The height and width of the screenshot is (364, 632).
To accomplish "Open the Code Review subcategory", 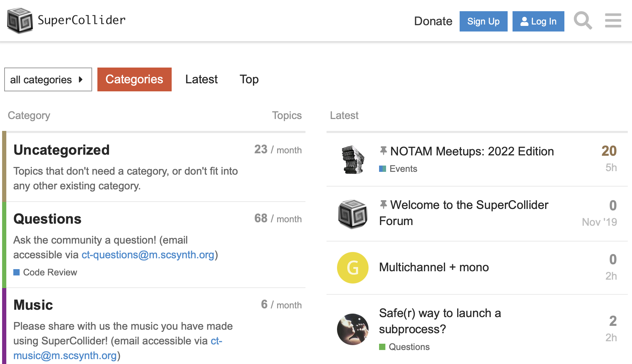I will 45,272.
